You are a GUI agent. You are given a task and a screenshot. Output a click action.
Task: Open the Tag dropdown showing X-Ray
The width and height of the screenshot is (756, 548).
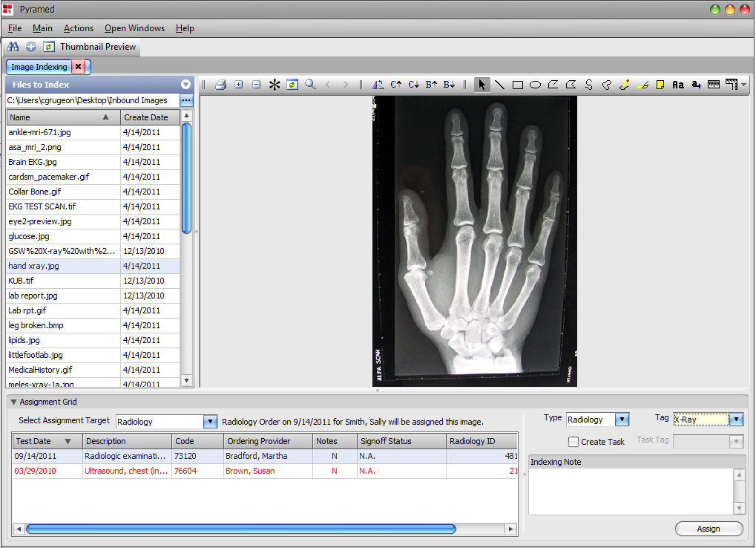736,420
